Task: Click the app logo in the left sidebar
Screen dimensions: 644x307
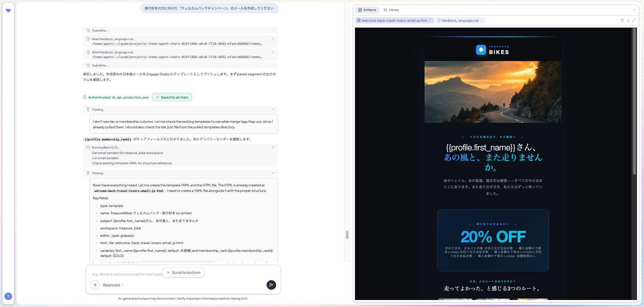Action: pyautogui.click(x=8, y=11)
